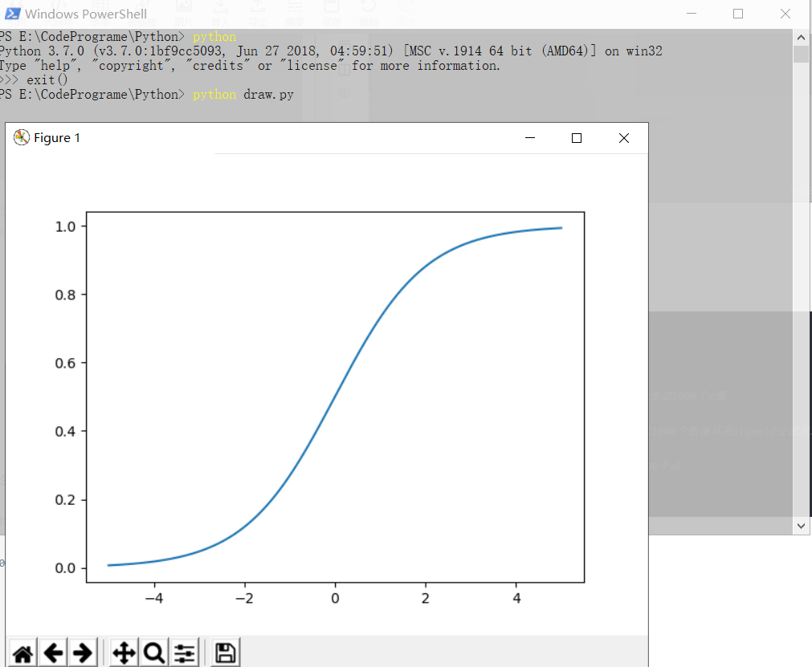Click y-axis tick label 0.6
The image size is (812, 667).
[x=65, y=364]
